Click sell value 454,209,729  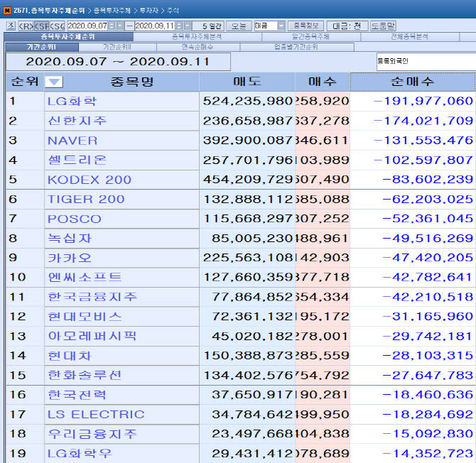point(248,180)
